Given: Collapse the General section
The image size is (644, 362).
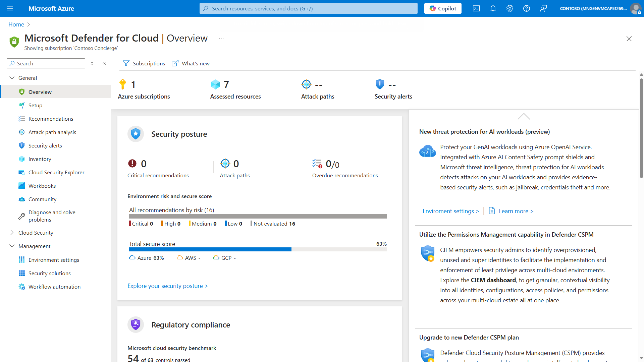Looking at the screenshot, I should (12, 78).
